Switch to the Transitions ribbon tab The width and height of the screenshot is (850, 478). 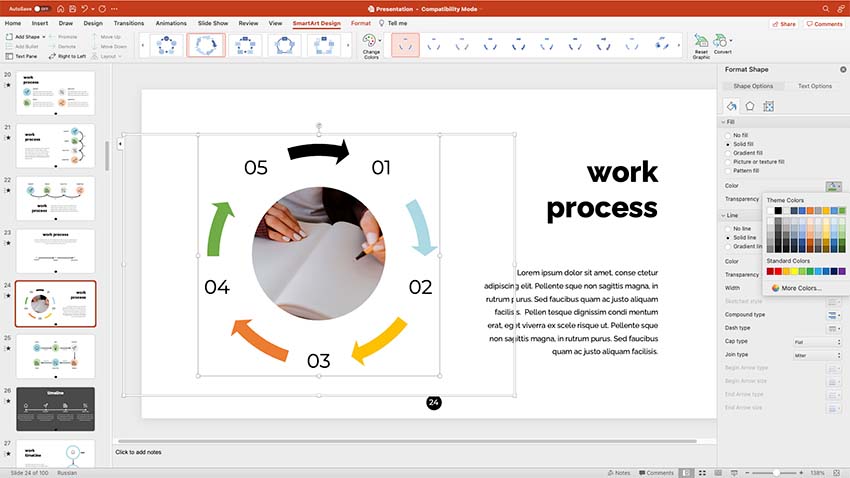tap(128, 22)
